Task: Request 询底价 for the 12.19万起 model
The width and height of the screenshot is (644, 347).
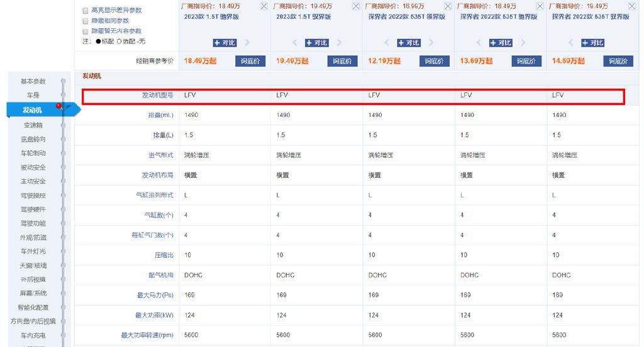Action: (x=434, y=61)
